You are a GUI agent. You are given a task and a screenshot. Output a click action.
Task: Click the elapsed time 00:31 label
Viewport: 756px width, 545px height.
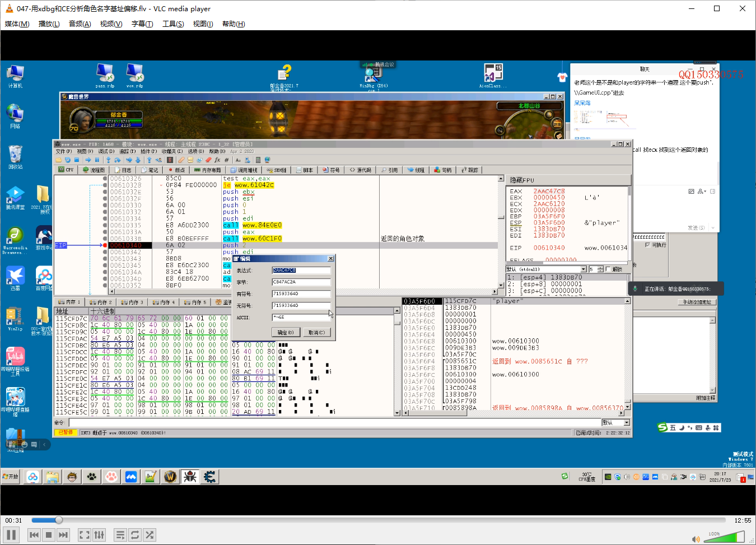14,520
